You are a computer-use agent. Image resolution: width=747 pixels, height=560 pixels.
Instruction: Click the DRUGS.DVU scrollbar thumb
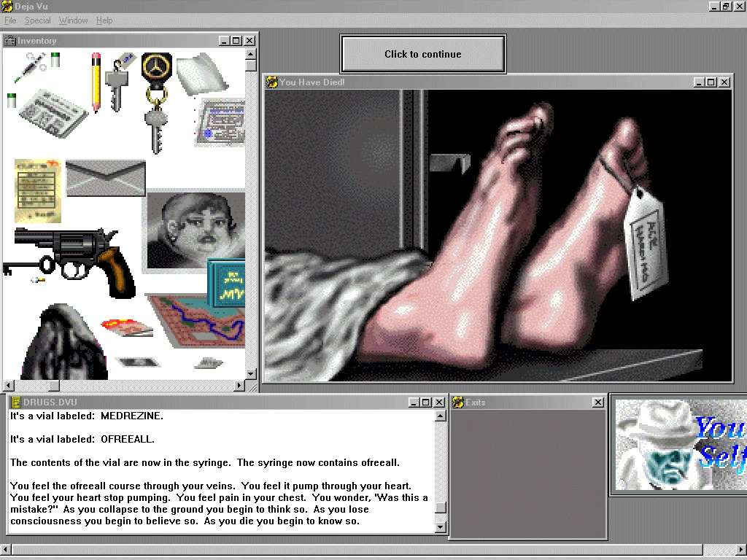click(441, 507)
